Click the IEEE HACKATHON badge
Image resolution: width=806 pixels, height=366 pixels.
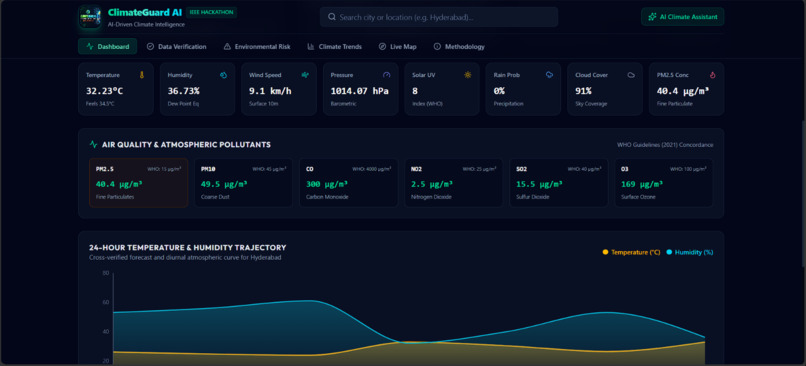[211, 12]
